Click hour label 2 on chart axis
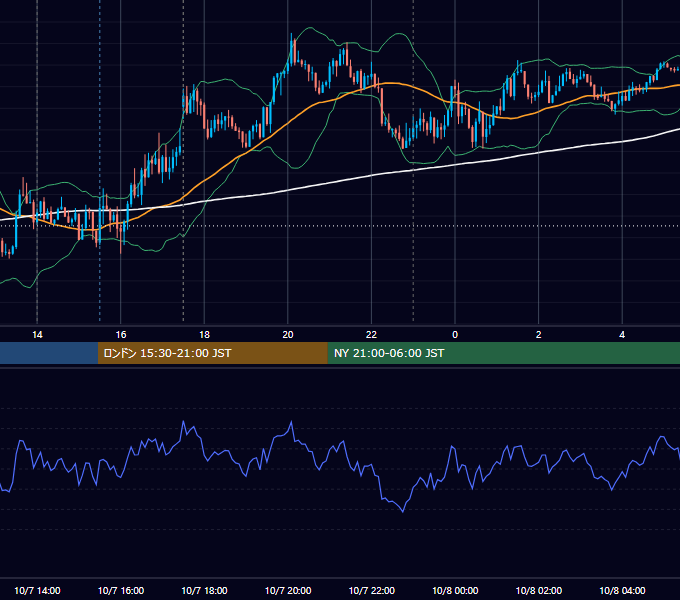 [539, 335]
